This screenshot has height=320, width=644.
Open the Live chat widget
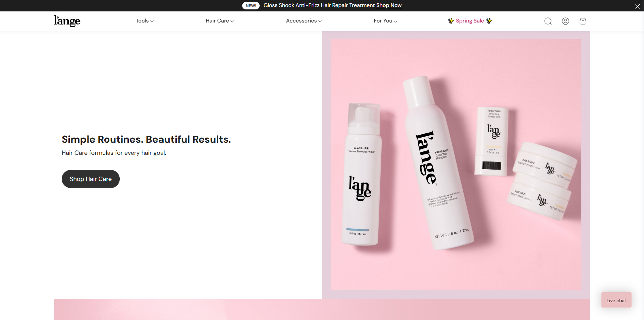pos(616,300)
